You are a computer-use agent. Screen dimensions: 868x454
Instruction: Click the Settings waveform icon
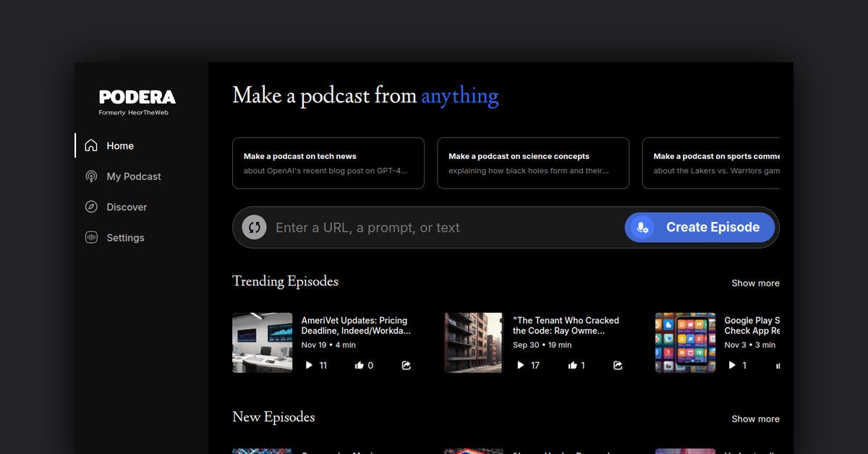[x=91, y=238]
